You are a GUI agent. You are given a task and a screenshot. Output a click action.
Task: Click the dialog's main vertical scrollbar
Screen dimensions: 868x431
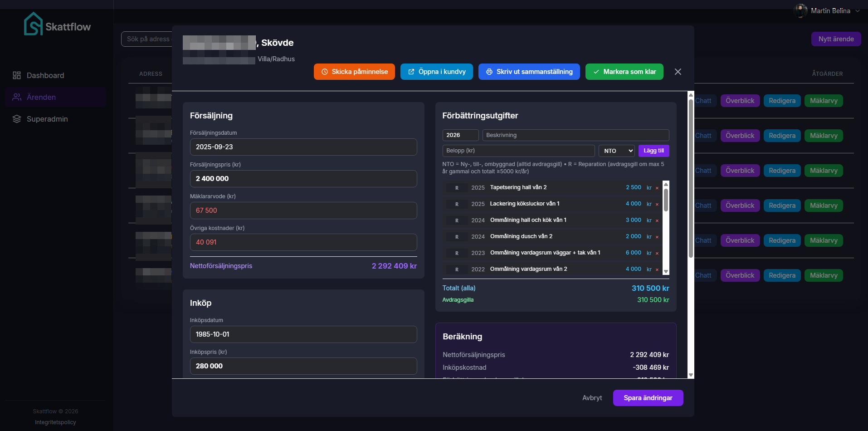point(691,178)
